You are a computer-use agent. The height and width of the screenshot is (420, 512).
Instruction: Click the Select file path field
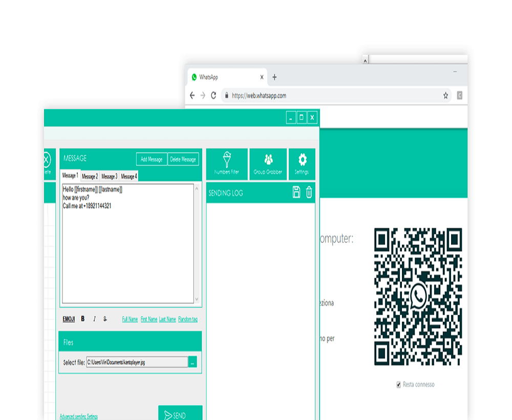point(137,362)
